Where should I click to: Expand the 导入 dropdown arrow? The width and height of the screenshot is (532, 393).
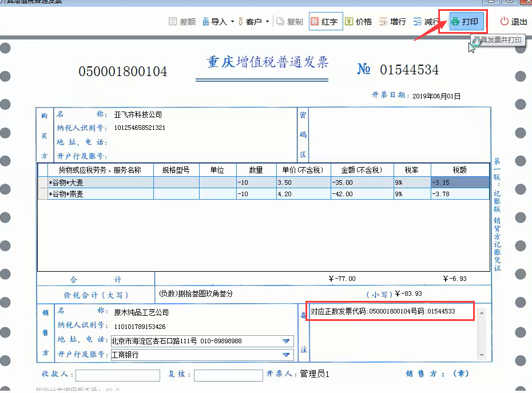232,22
